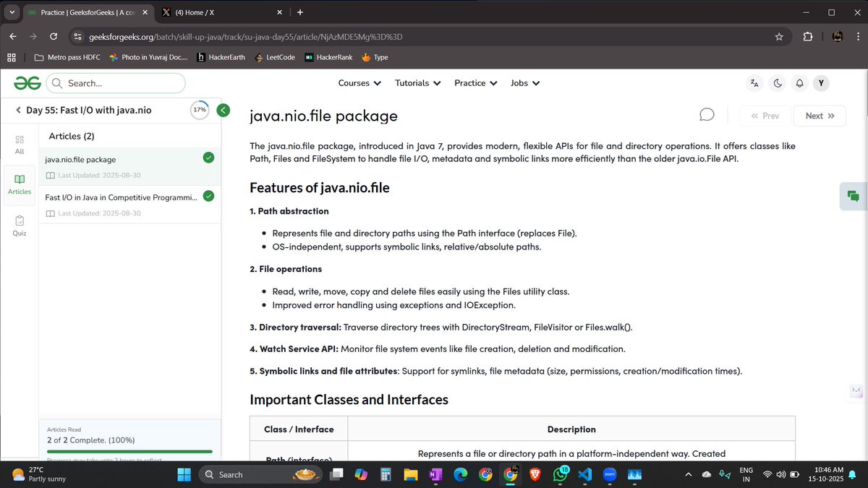Click the small code widget icon
The height and width of the screenshot is (488, 868).
856,391
